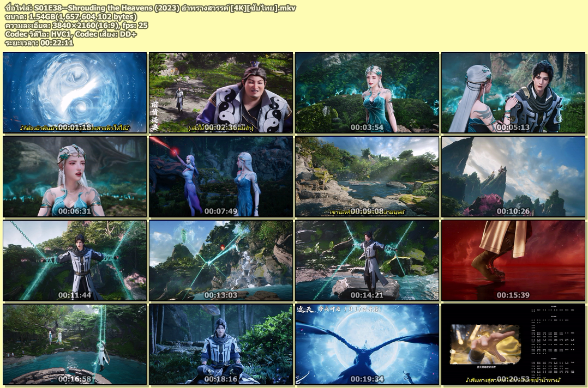The height and width of the screenshot is (388, 588).
Task: Select the cliff and sky thumbnail at 00:10:26
Action: point(513,177)
